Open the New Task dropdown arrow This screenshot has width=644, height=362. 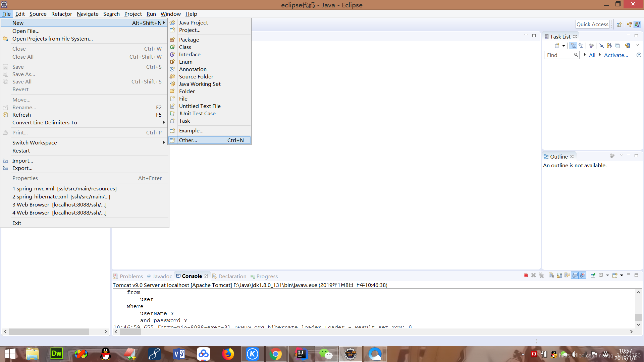point(563,46)
